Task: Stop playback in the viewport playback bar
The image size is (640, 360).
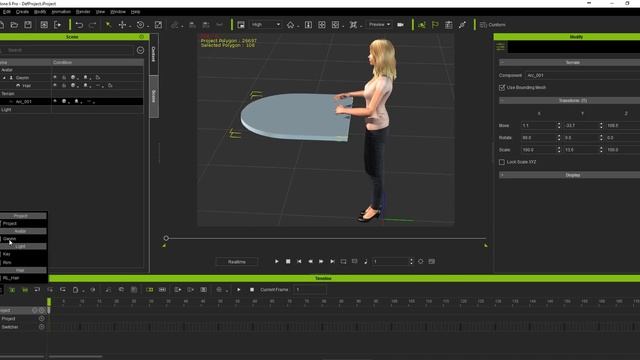Action: tap(288, 261)
